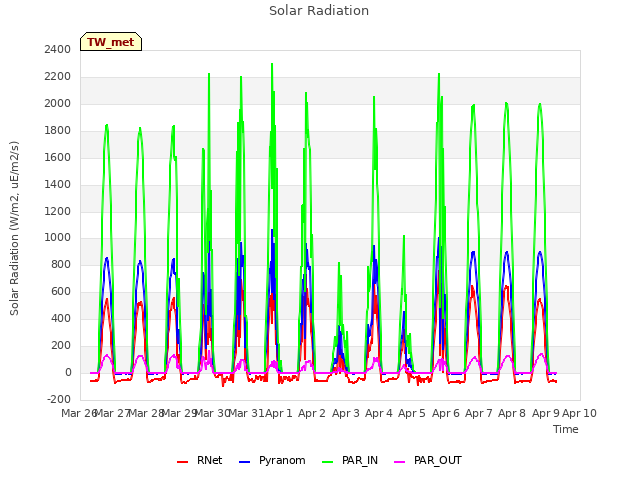The height and width of the screenshot is (480, 640).
Task: Click the 2000 y-axis tick label
Action: pyautogui.click(x=58, y=103)
